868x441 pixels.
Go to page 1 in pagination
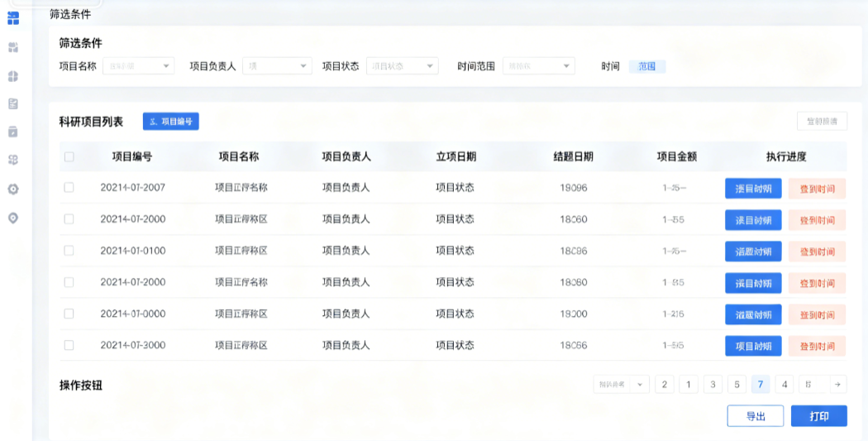(689, 385)
